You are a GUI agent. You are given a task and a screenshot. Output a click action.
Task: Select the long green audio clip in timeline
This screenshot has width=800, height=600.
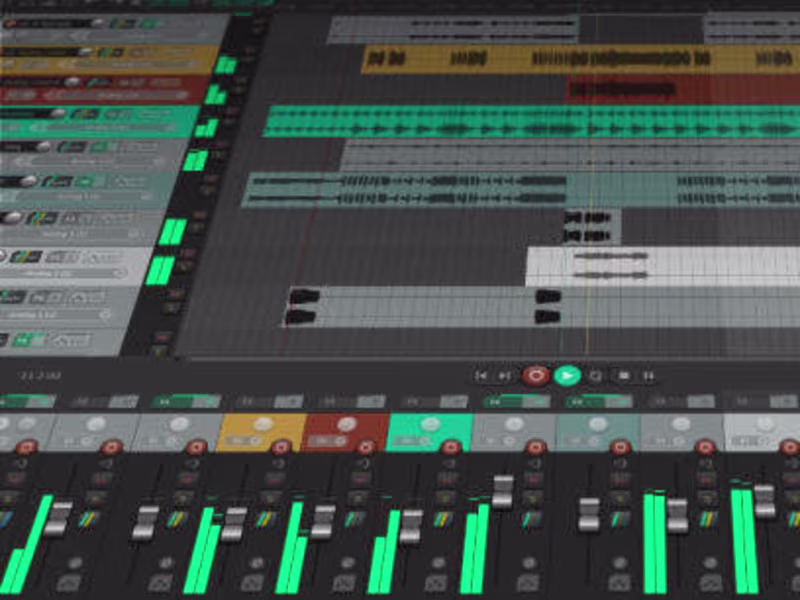(x=532, y=121)
